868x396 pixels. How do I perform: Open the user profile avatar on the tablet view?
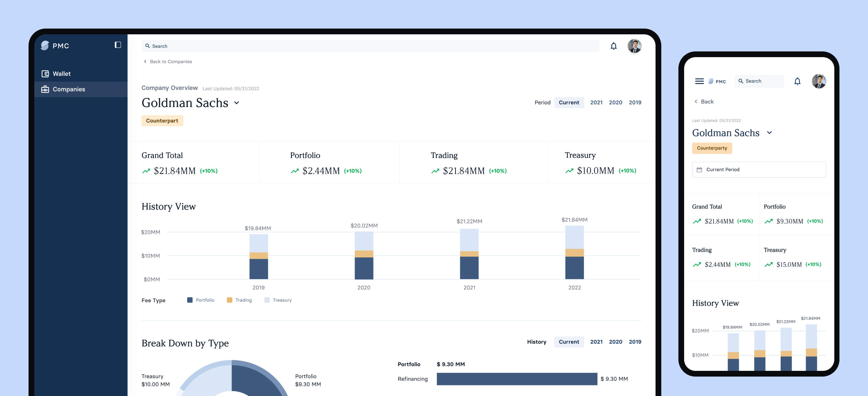[x=634, y=46]
